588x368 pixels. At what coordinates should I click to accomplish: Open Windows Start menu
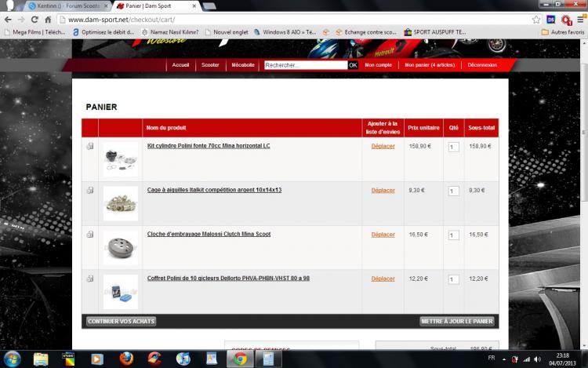coord(13,359)
